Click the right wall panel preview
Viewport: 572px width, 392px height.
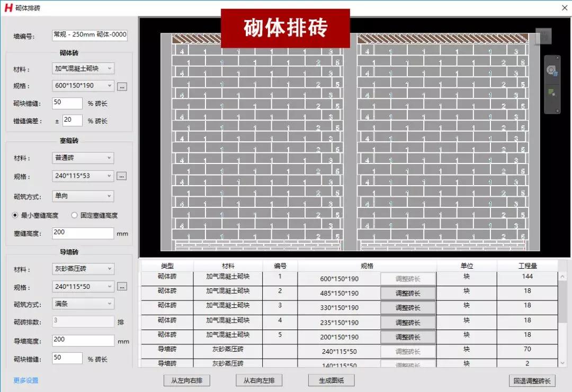(x=442, y=142)
